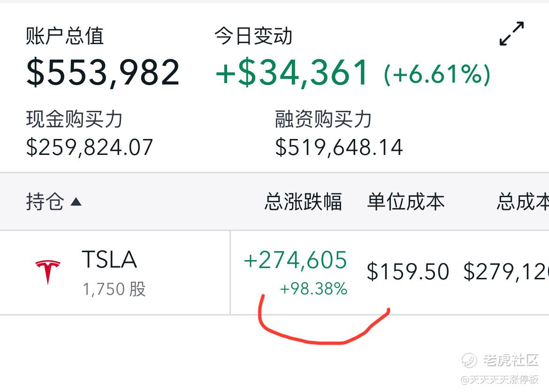Select the 总成本 column header

[x=523, y=202]
